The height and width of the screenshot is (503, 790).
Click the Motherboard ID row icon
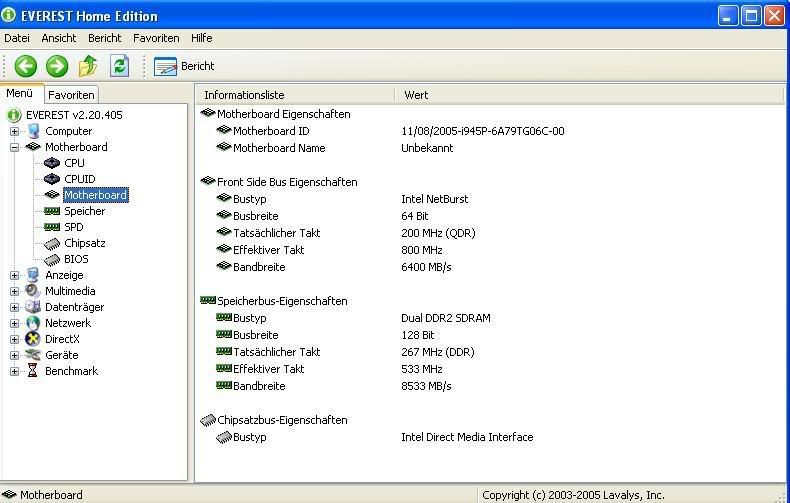coord(224,131)
